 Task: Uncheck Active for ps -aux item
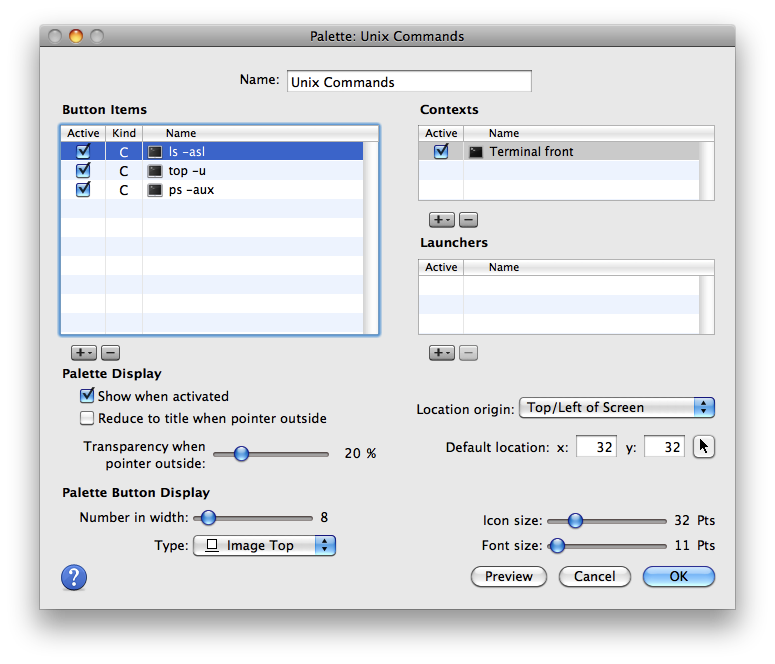pos(83,190)
